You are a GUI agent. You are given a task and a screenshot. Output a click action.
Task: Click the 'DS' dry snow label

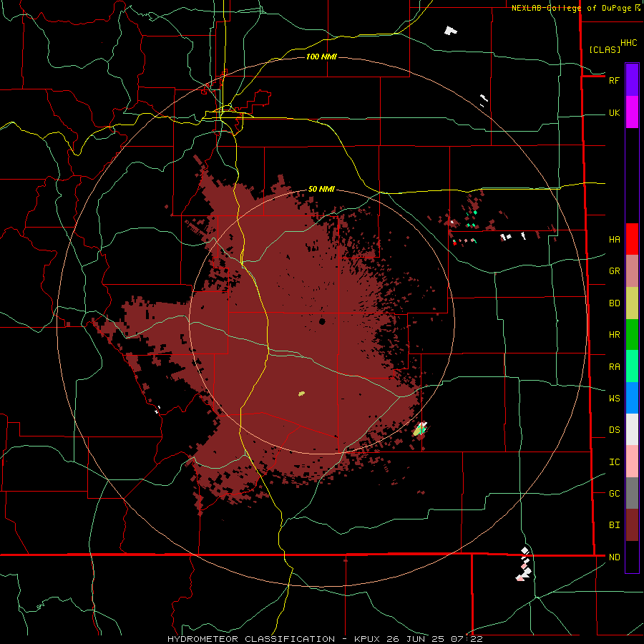pos(614,430)
